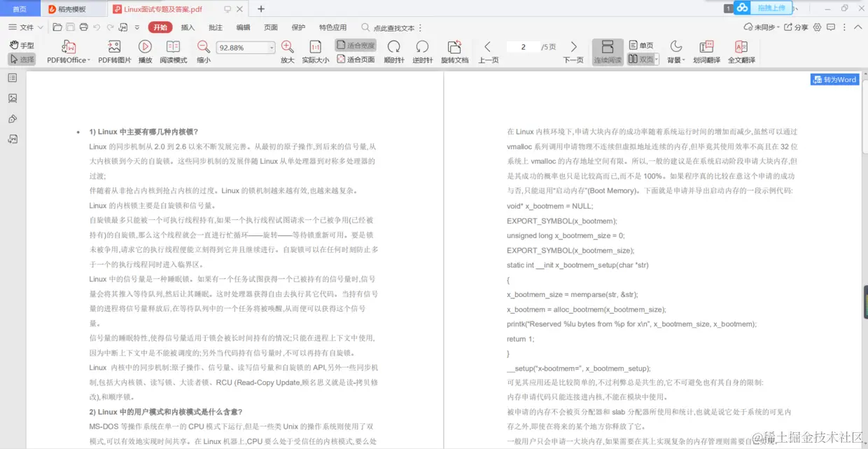
Task: Zoom out with the 缩小 magnifier
Action: tap(203, 52)
